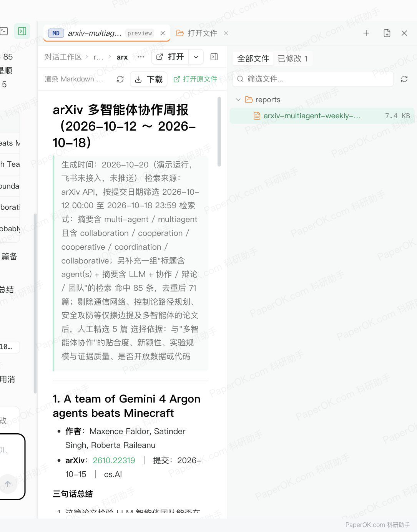Open arXiv link 2610.22319

[114, 461]
